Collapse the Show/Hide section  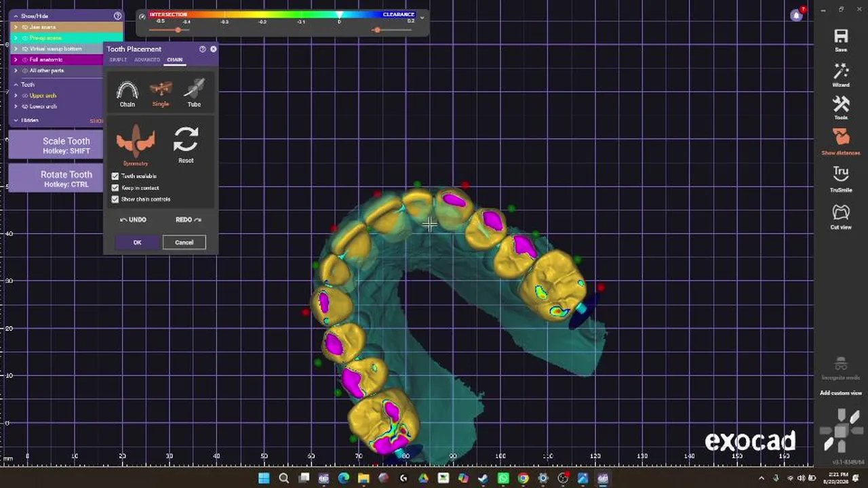tap(16, 16)
